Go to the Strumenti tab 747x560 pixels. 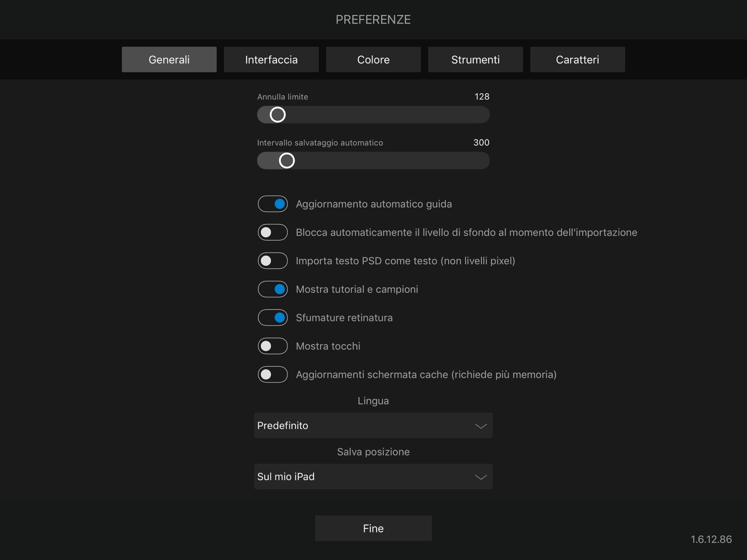[x=475, y=60]
